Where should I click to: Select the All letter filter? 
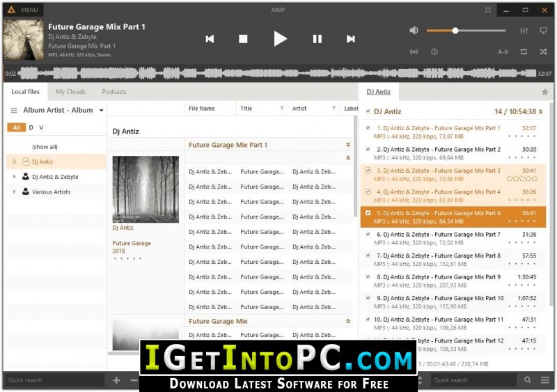point(16,127)
